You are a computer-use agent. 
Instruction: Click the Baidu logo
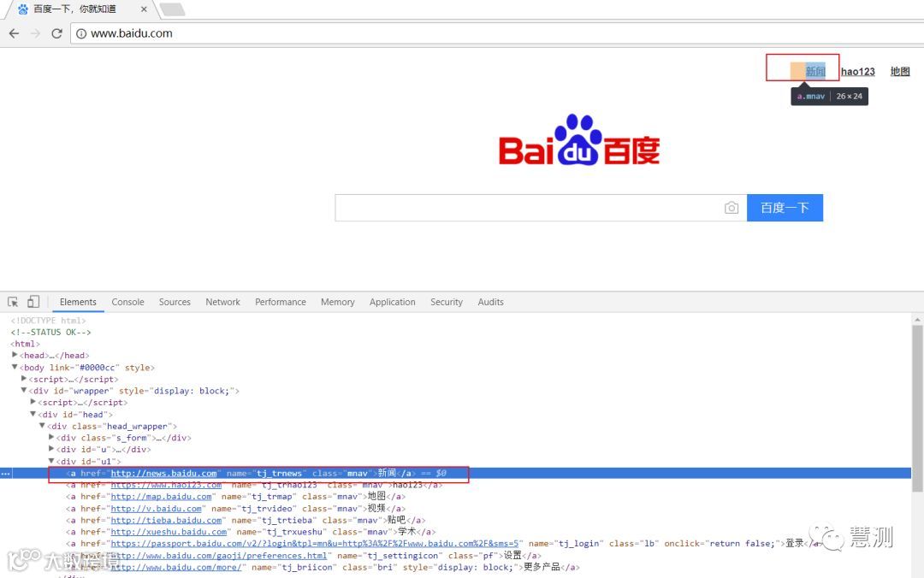click(579, 139)
